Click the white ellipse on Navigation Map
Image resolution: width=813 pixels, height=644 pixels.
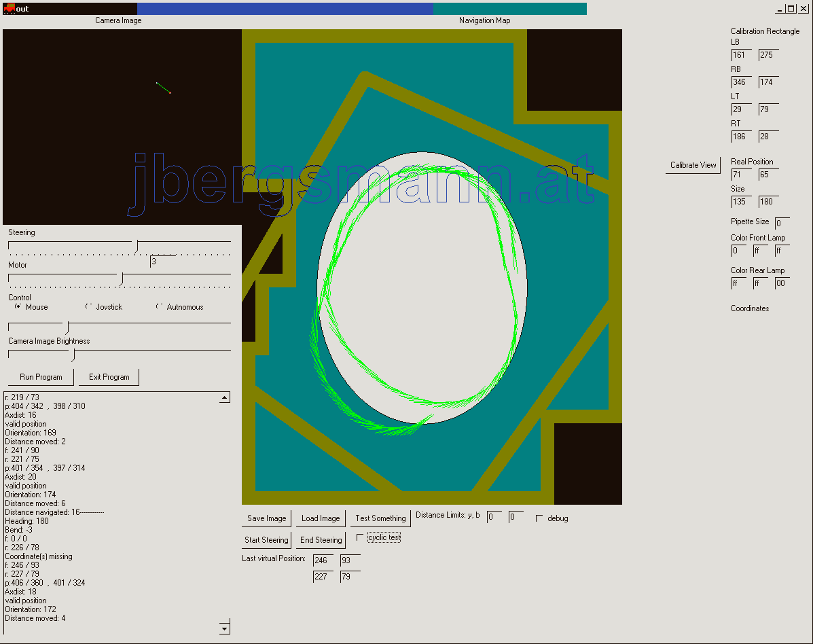tap(422, 288)
